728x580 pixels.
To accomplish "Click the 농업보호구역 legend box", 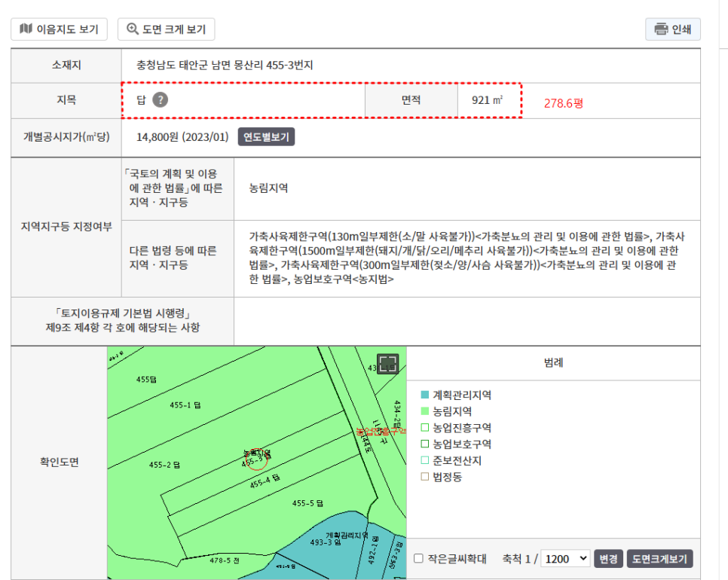I will click(x=424, y=444).
